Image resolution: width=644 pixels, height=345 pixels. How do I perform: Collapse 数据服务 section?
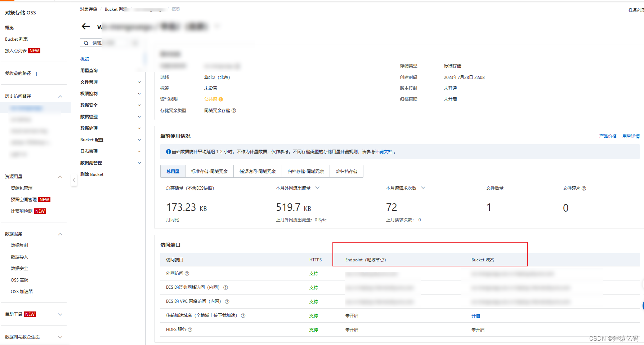click(x=60, y=234)
